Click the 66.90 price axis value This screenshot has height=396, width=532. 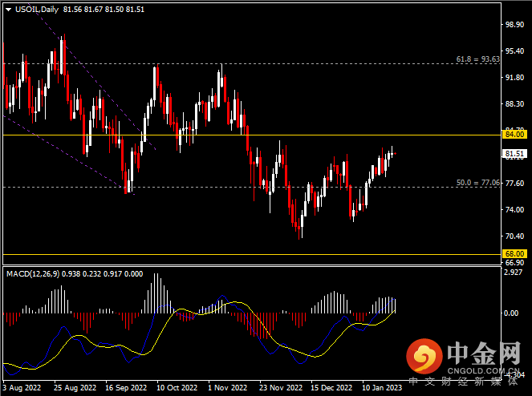pyautogui.click(x=514, y=262)
